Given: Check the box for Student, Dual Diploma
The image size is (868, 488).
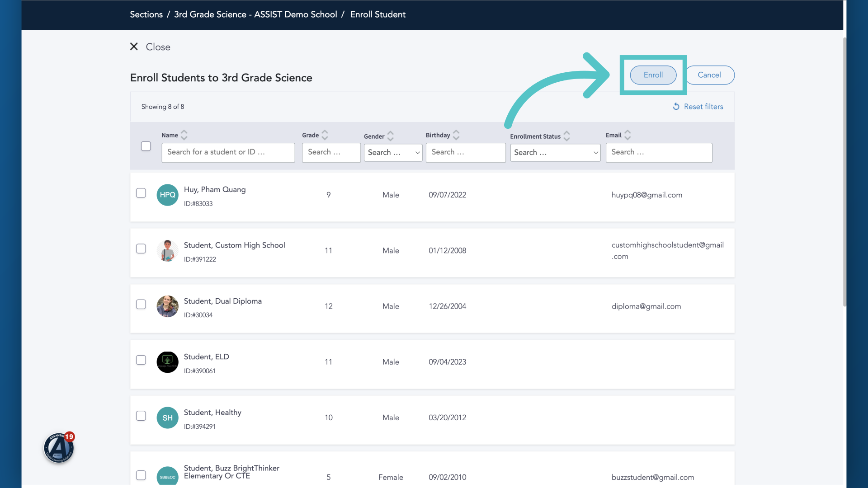Looking at the screenshot, I should (141, 305).
